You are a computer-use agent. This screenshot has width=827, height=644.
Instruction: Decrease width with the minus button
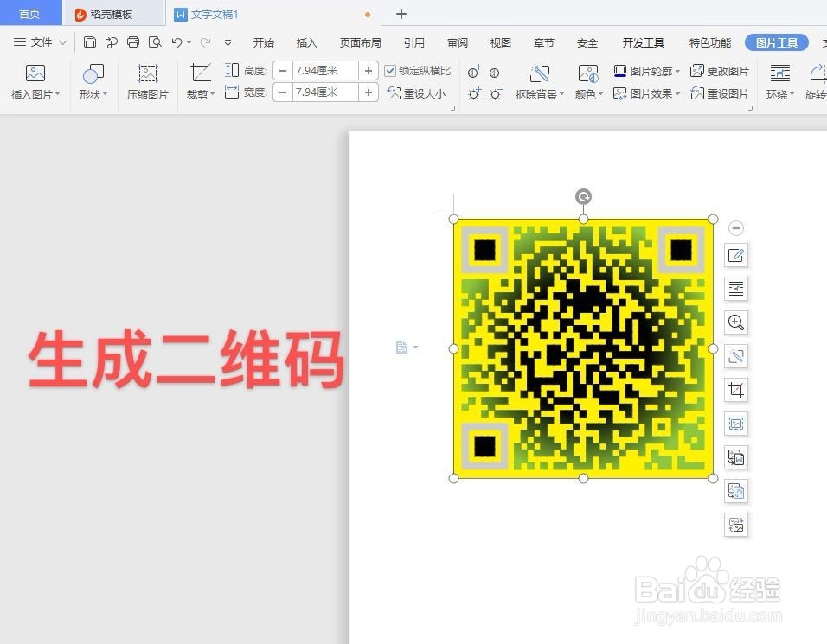coord(283,92)
